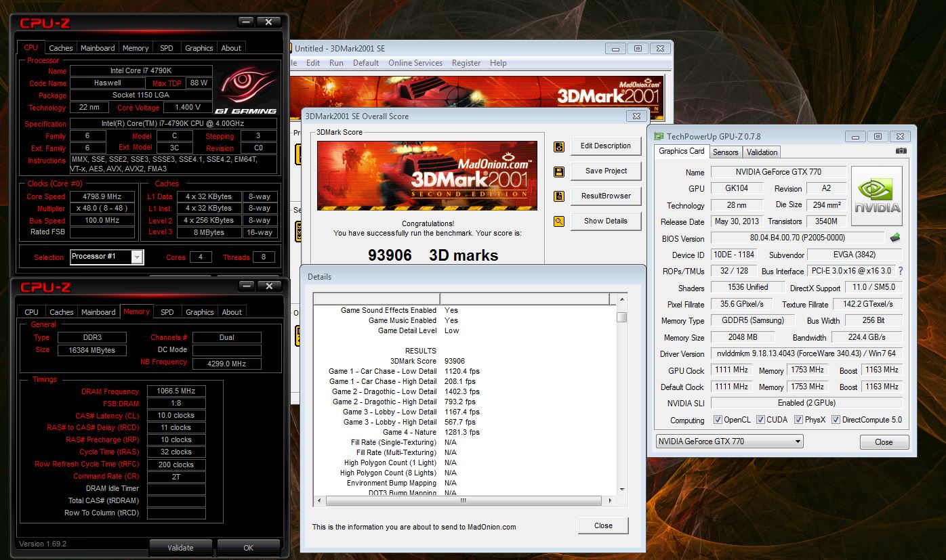
Task: Click the Save Project button
Action: pyautogui.click(x=606, y=171)
